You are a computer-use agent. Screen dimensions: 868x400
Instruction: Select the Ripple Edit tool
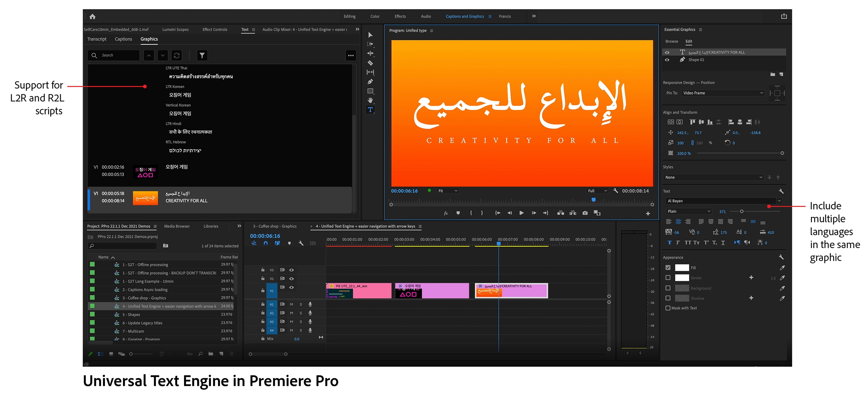pyautogui.click(x=370, y=54)
